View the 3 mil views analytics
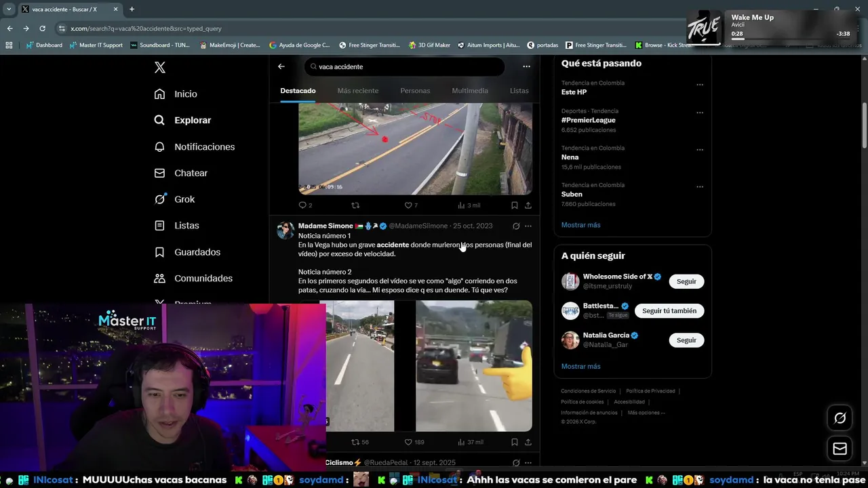This screenshot has width=868, height=488. coord(469,205)
